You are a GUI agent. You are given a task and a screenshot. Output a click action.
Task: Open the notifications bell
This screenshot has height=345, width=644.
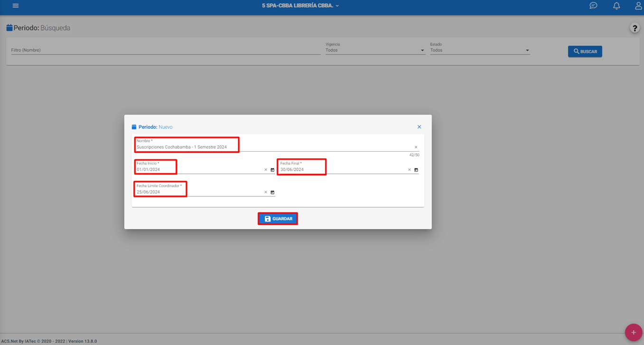pyautogui.click(x=616, y=6)
